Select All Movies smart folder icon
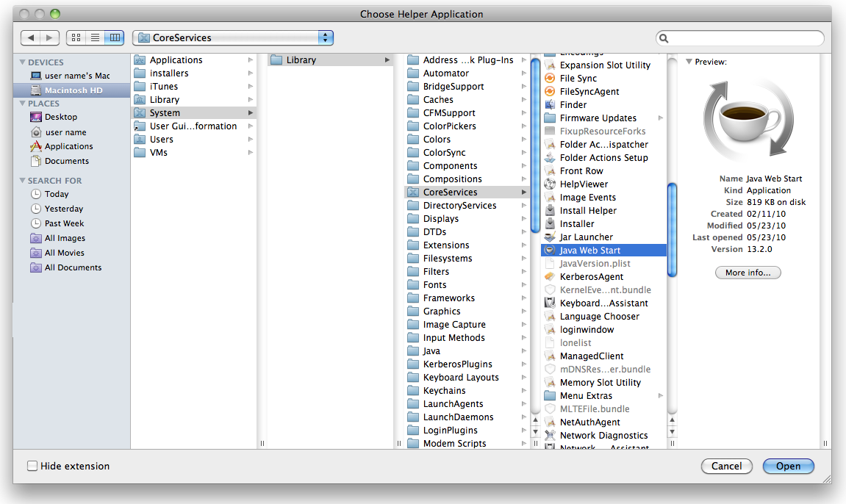 coord(36,253)
